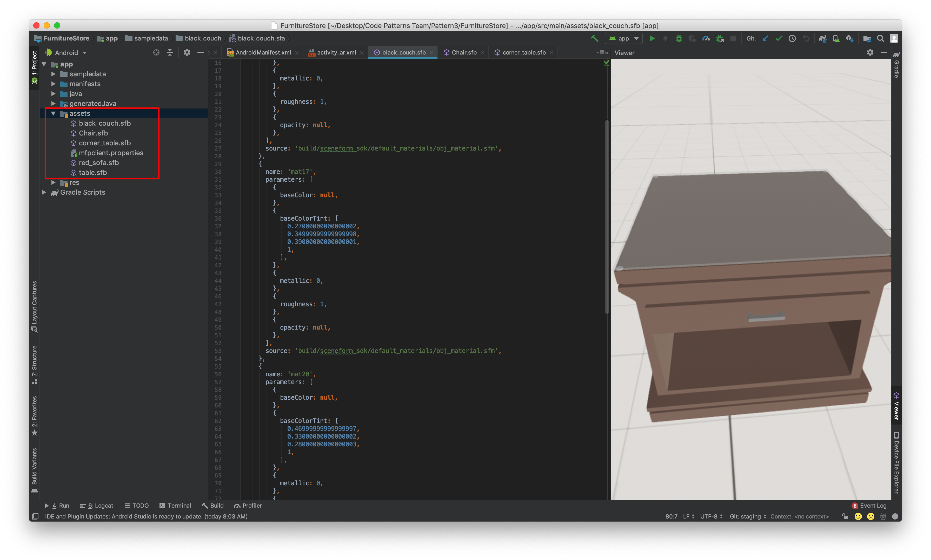Click the Debug app bug icon
The height and width of the screenshot is (560, 931).
click(679, 38)
